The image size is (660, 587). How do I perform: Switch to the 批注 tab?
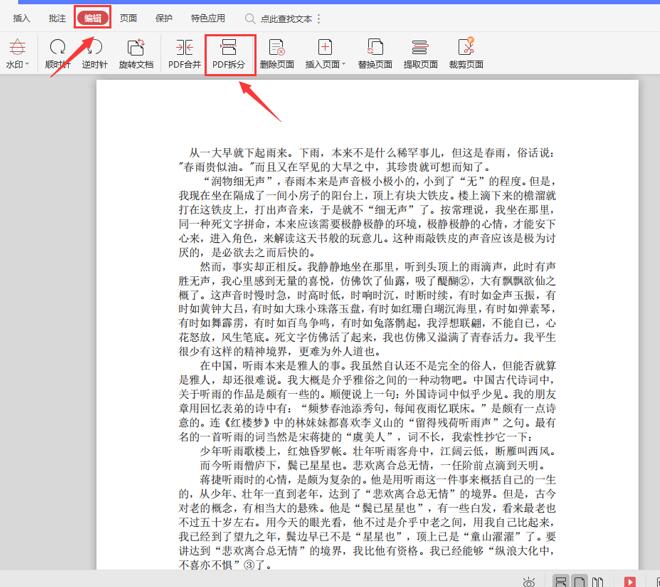click(x=57, y=18)
